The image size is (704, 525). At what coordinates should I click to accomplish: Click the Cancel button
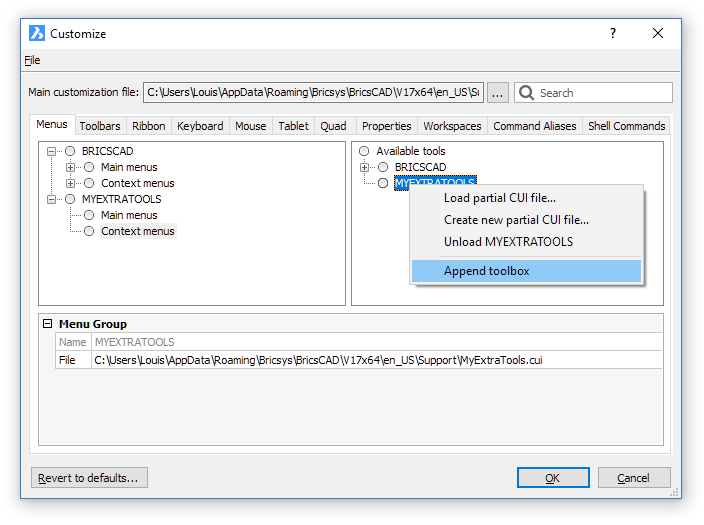coord(634,478)
